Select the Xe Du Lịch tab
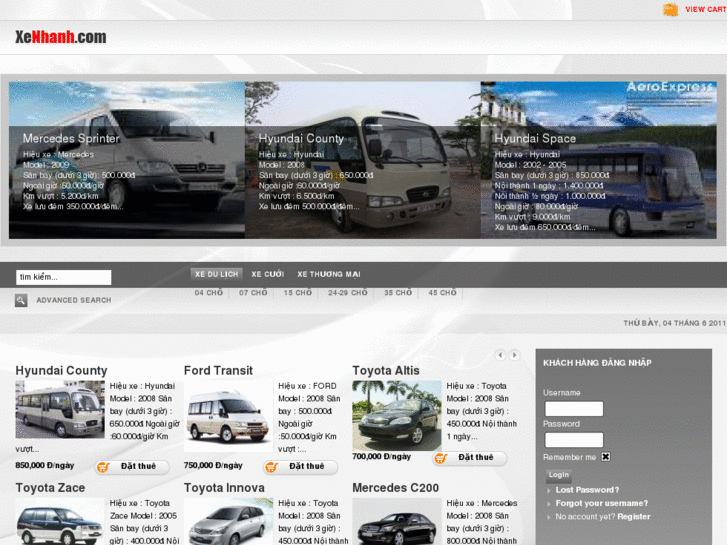The height and width of the screenshot is (545, 727). tap(216, 274)
